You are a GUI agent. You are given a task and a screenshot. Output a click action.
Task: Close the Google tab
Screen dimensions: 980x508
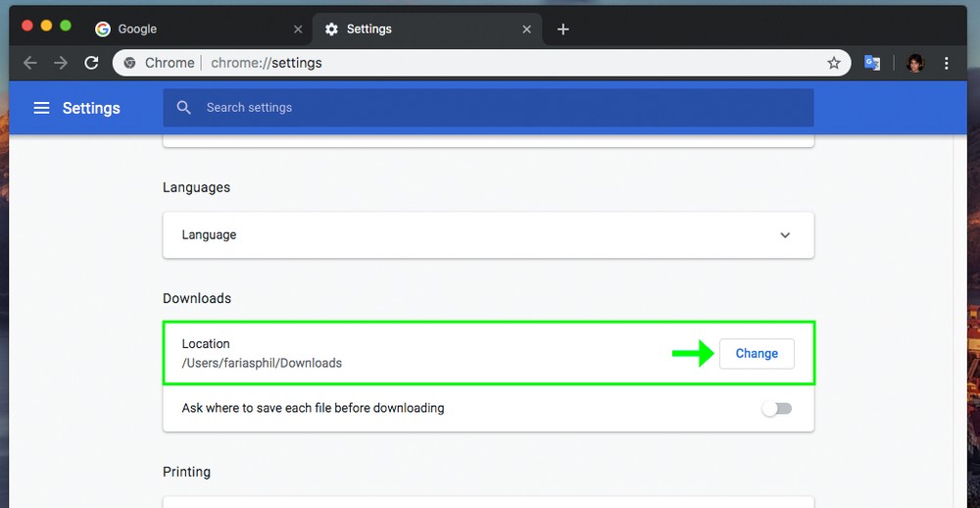coord(298,29)
